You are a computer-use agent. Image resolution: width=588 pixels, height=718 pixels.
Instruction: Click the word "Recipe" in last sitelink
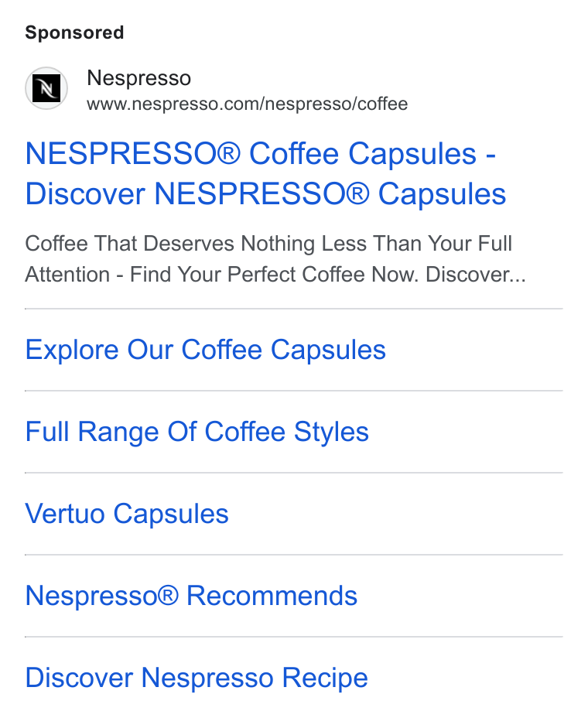(x=325, y=678)
